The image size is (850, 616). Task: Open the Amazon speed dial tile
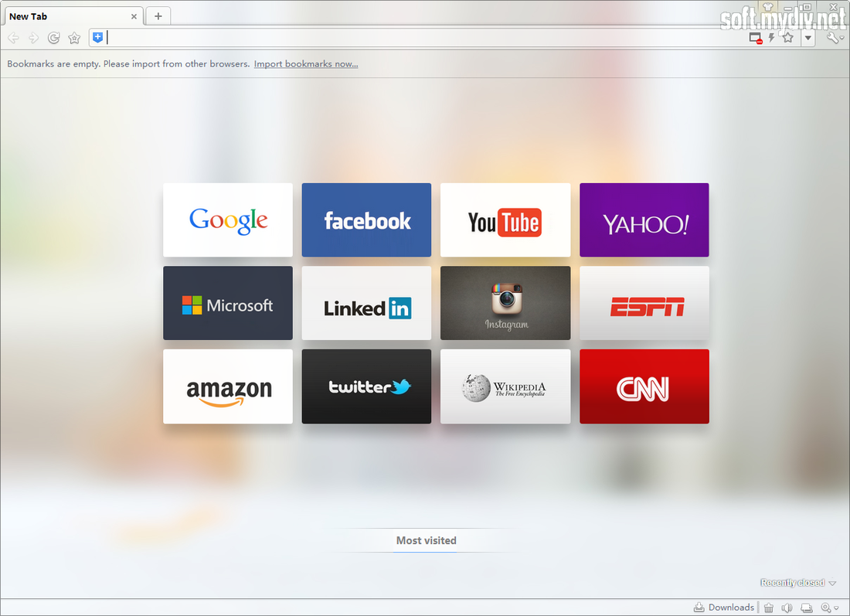(x=228, y=386)
